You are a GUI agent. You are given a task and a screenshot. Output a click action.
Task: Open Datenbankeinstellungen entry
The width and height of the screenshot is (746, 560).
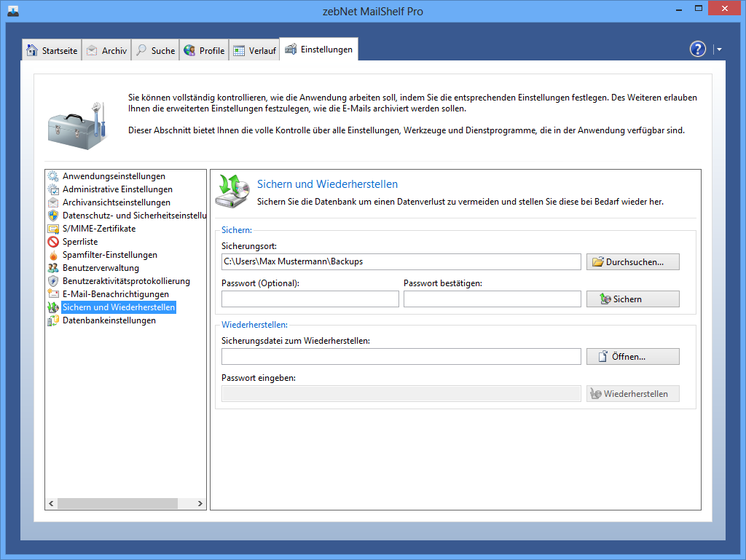(x=109, y=320)
